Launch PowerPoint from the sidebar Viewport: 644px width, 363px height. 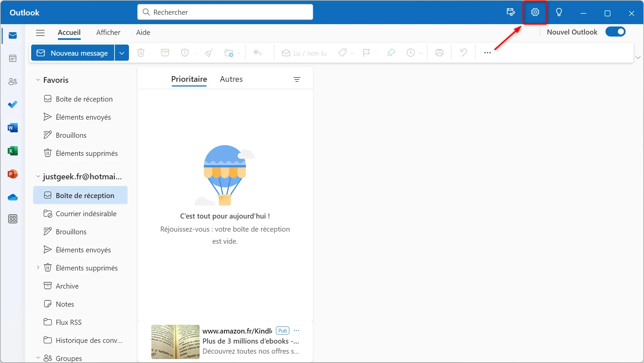(13, 174)
